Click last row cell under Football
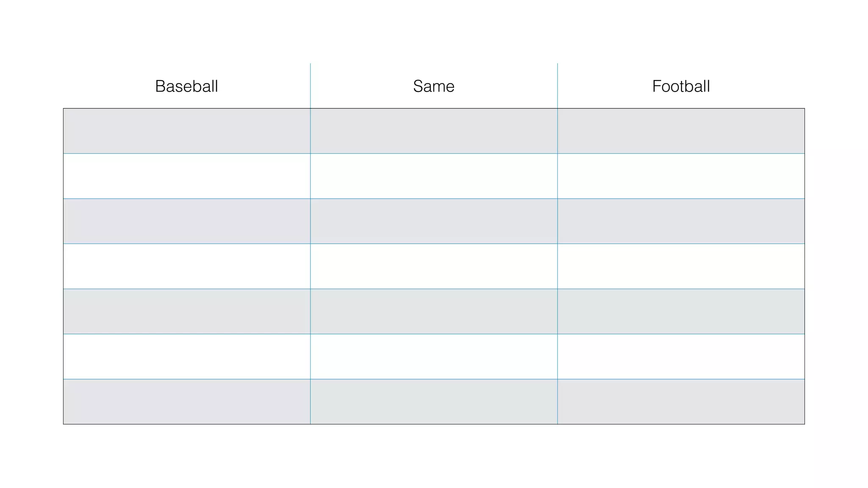The height and width of the screenshot is (488, 868). [681, 402]
